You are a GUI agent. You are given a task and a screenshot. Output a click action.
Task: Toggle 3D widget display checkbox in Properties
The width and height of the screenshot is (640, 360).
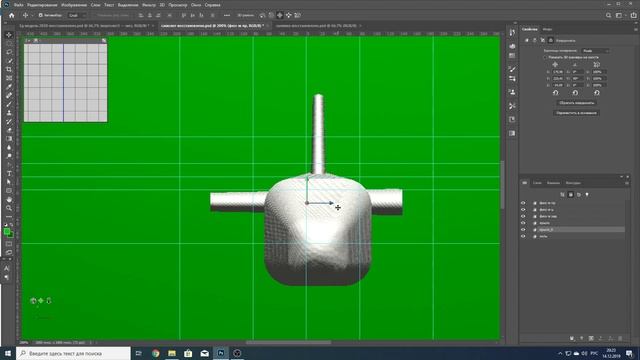(x=545, y=58)
